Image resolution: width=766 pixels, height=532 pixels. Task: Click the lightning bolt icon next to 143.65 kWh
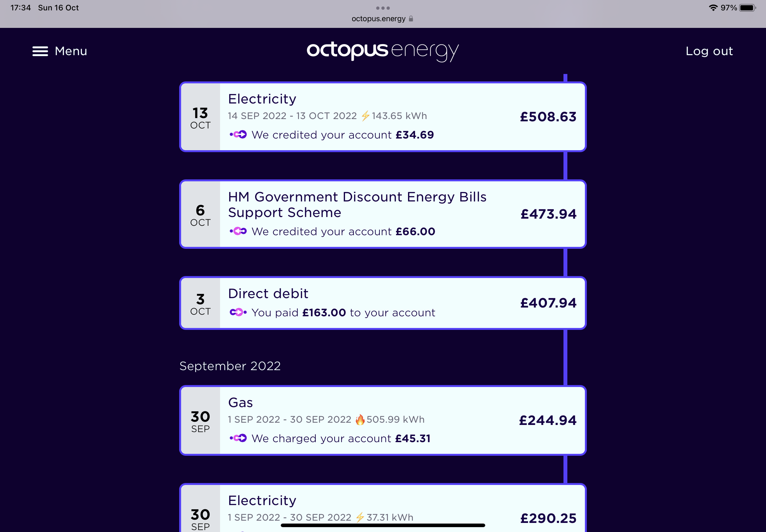[365, 116]
